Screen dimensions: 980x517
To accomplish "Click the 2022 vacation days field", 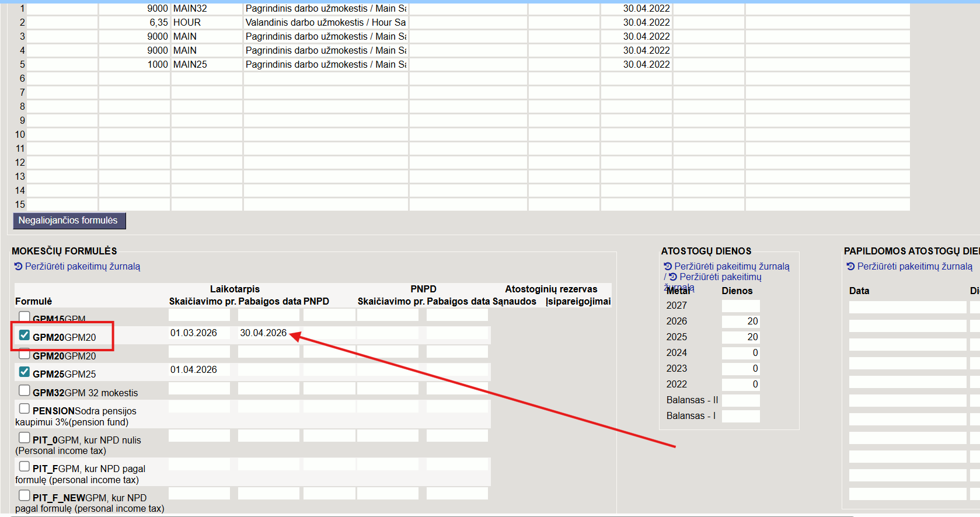I will pos(740,385).
